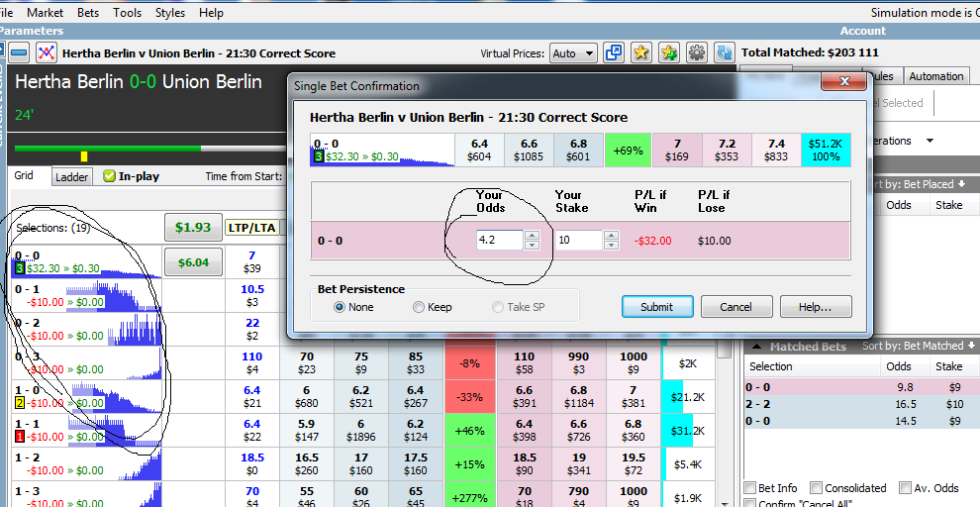Click lay price 7 $169 in dialog
The width and height of the screenshot is (980, 507).
(677, 151)
